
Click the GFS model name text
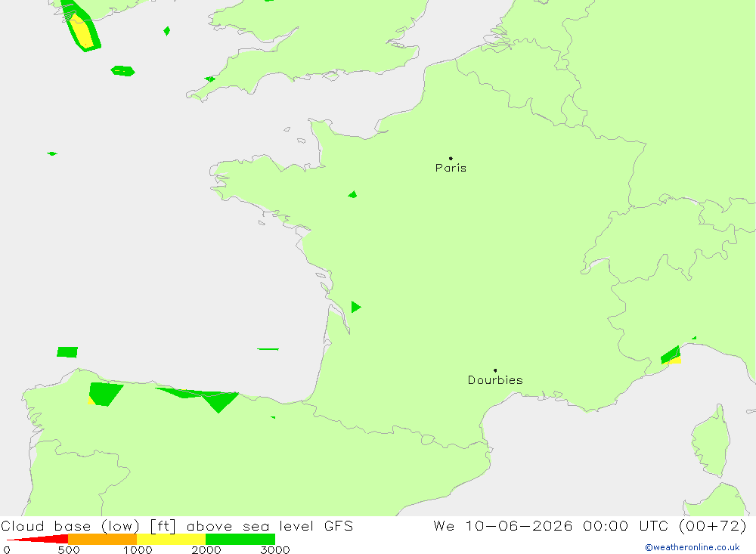(339, 525)
